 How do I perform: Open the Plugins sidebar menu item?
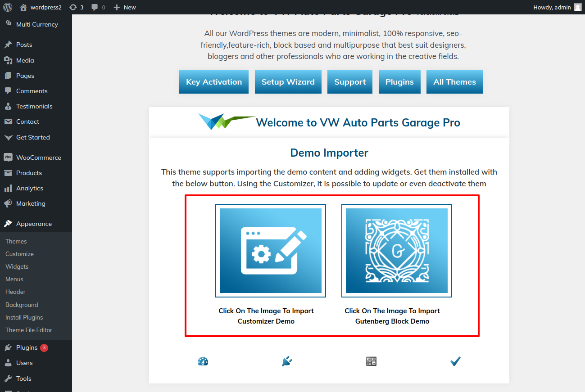point(27,347)
